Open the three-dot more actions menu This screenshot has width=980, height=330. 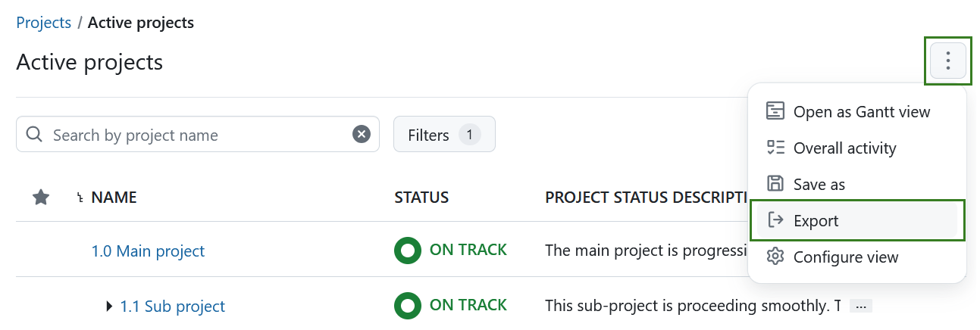point(947,61)
